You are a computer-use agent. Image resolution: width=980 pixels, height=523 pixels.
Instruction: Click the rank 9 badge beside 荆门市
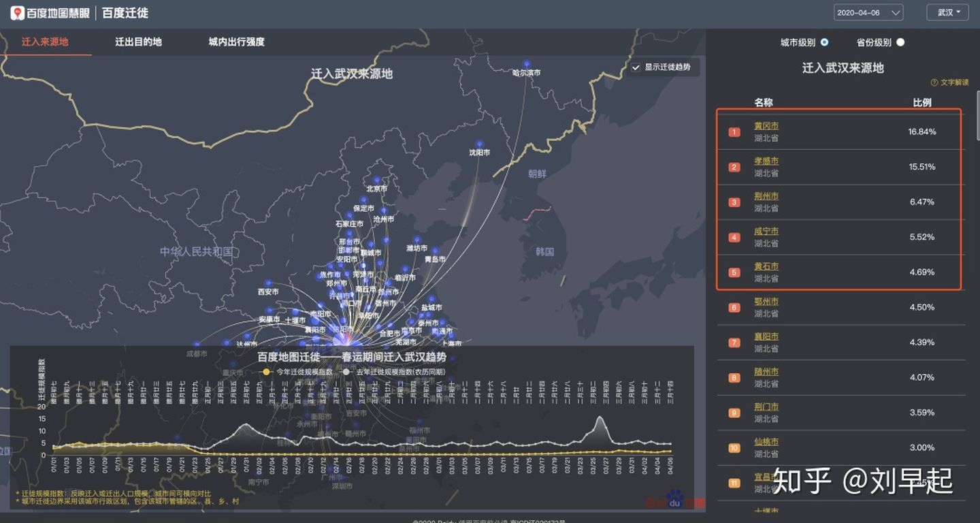[x=734, y=413]
